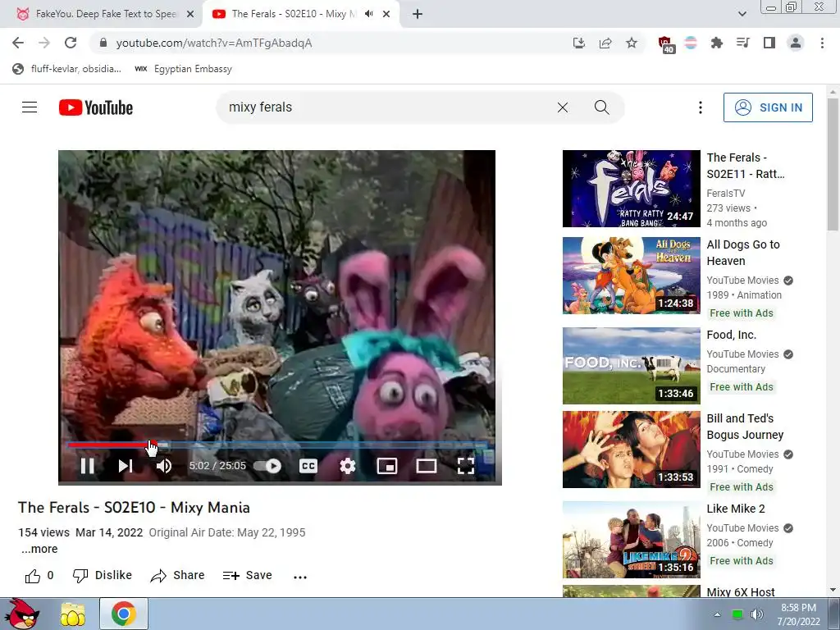Click the video progress bar
840x630 pixels.
pyautogui.click(x=277, y=445)
